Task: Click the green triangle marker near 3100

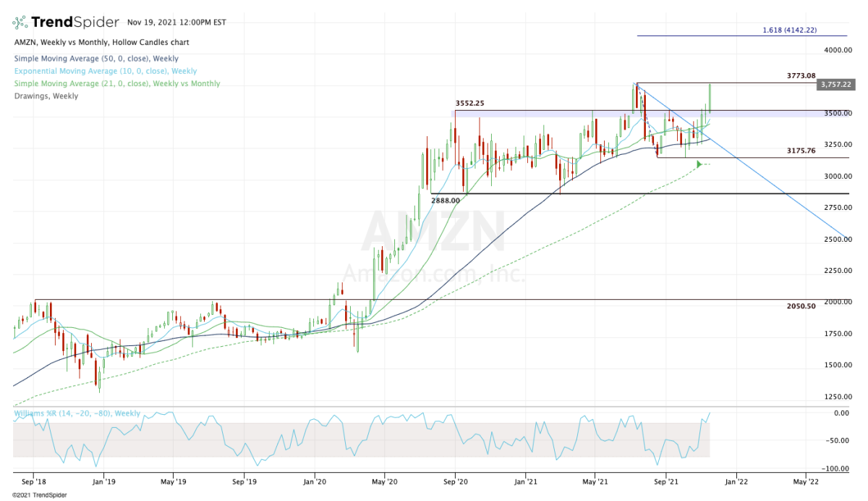Action: [x=699, y=165]
